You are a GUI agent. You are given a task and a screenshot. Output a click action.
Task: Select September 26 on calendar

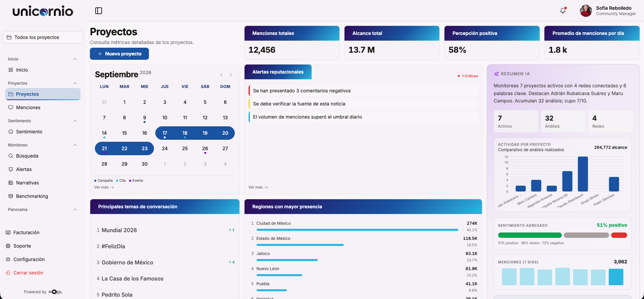coord(205,148)
